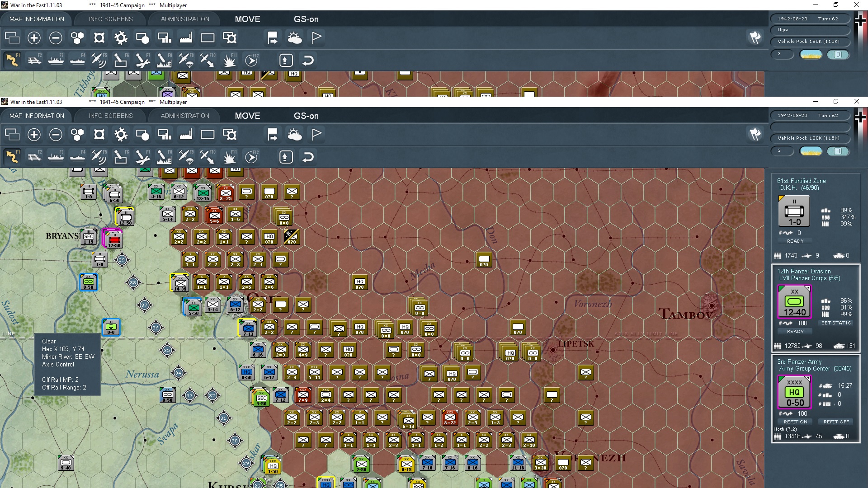Toggle the '0' indicator button in lower window
This screenshot has width=868, height=488.
click(x=838, y=151)
